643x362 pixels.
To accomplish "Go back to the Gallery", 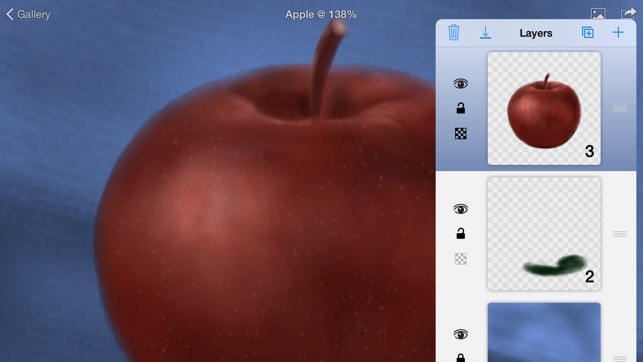I will (x=28, y=14).
